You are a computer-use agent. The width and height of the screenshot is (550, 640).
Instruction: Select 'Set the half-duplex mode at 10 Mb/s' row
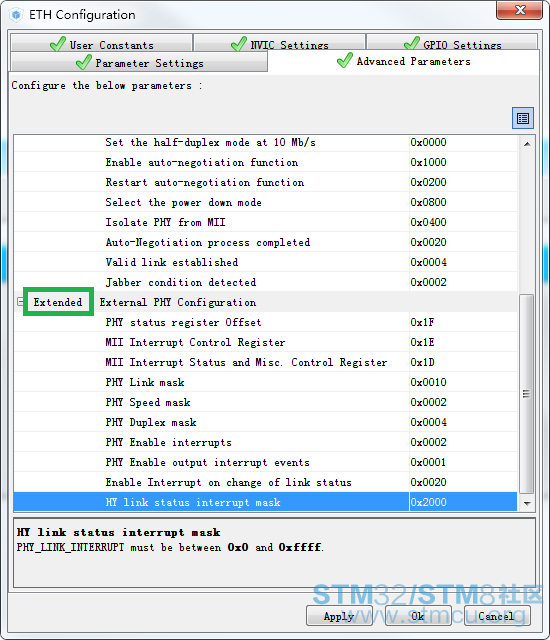pos(266,142)
